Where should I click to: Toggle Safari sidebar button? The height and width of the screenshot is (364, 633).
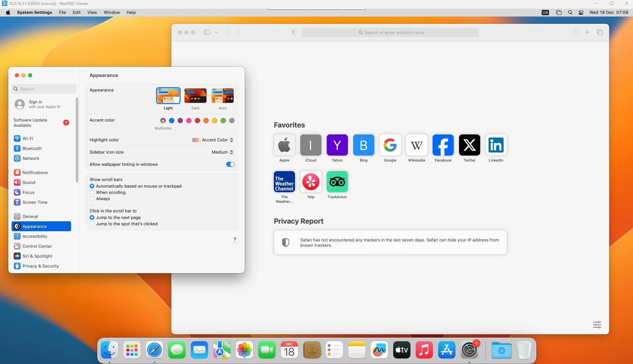pyautogui.click(x=207, y=32)
